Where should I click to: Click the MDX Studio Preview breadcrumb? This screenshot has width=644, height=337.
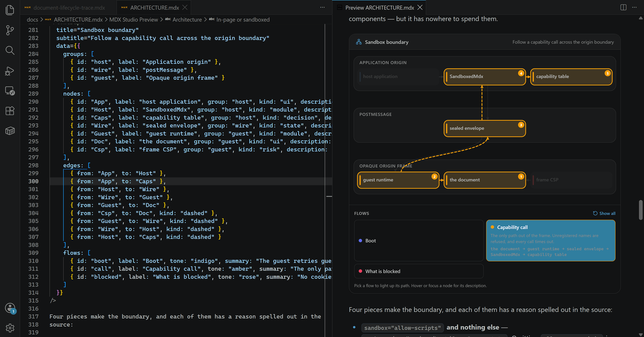click(134, 19)
